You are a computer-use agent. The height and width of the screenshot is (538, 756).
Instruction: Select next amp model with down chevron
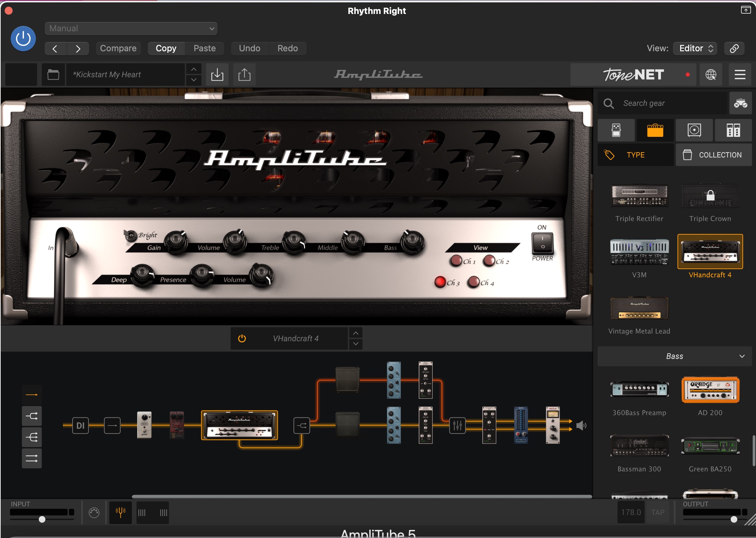356,344
